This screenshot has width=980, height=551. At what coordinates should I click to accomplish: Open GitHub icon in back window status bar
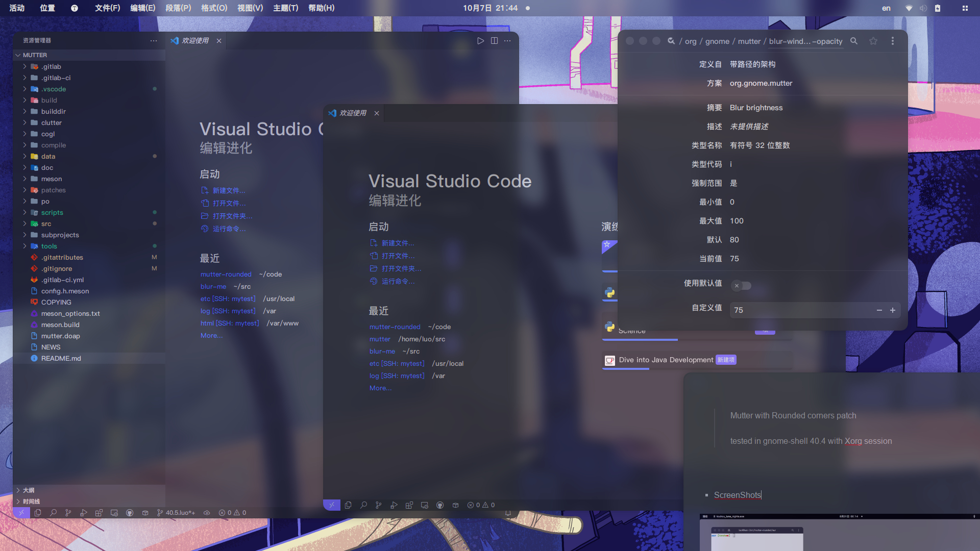(x=130, y=513)
